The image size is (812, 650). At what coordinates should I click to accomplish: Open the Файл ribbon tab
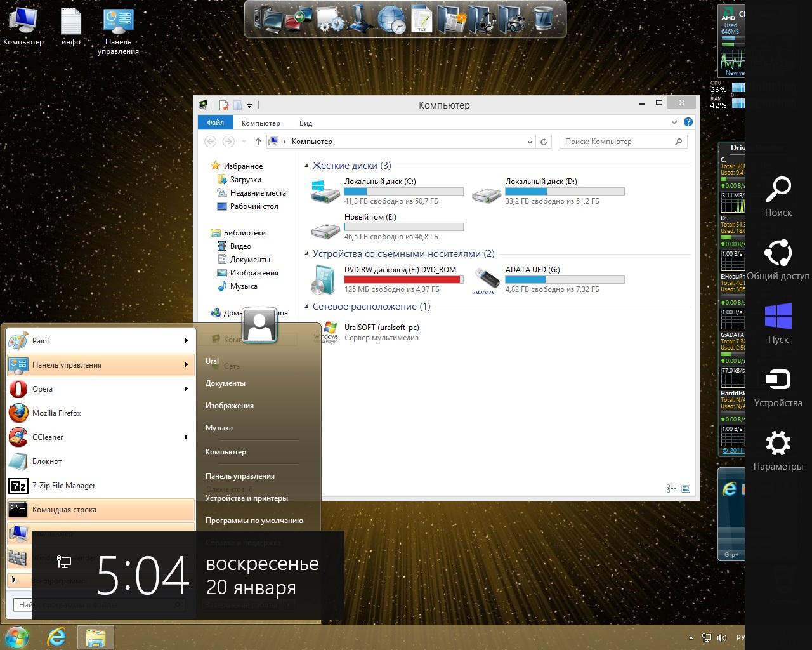215,123
